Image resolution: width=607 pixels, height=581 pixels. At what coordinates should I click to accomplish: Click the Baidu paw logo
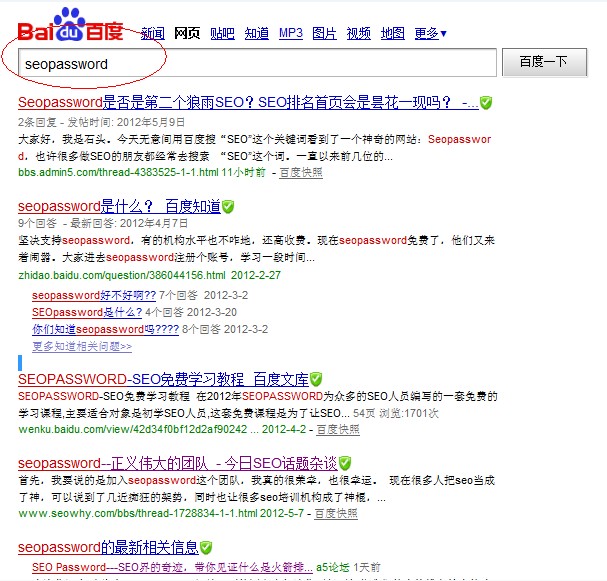click(70, 24)
